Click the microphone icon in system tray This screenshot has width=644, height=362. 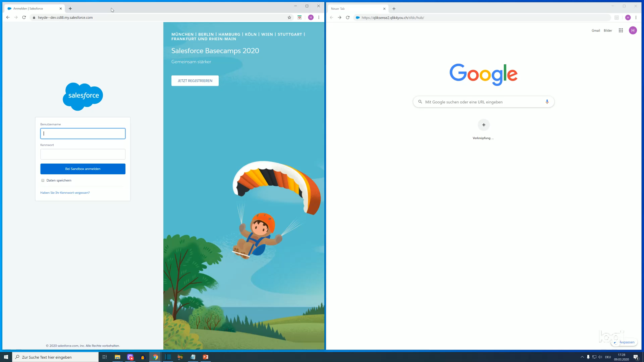pyautogui.click(x=588, y=357)
